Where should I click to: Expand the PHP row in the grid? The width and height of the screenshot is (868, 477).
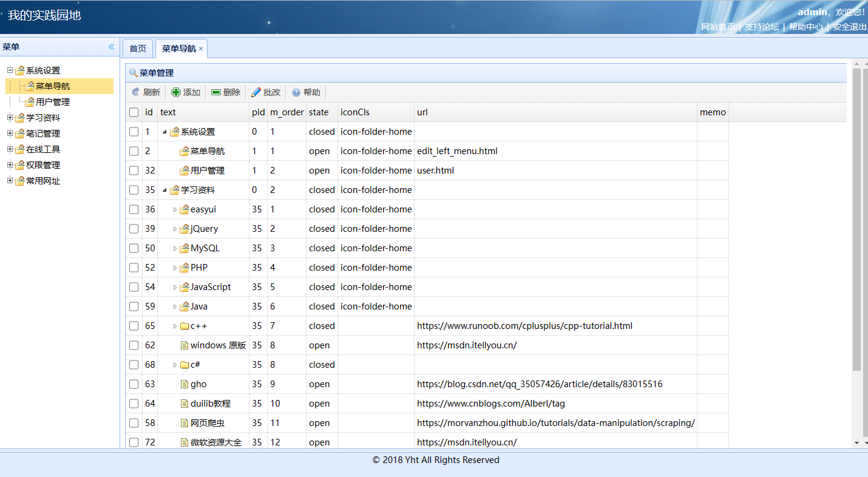point(175,268)
